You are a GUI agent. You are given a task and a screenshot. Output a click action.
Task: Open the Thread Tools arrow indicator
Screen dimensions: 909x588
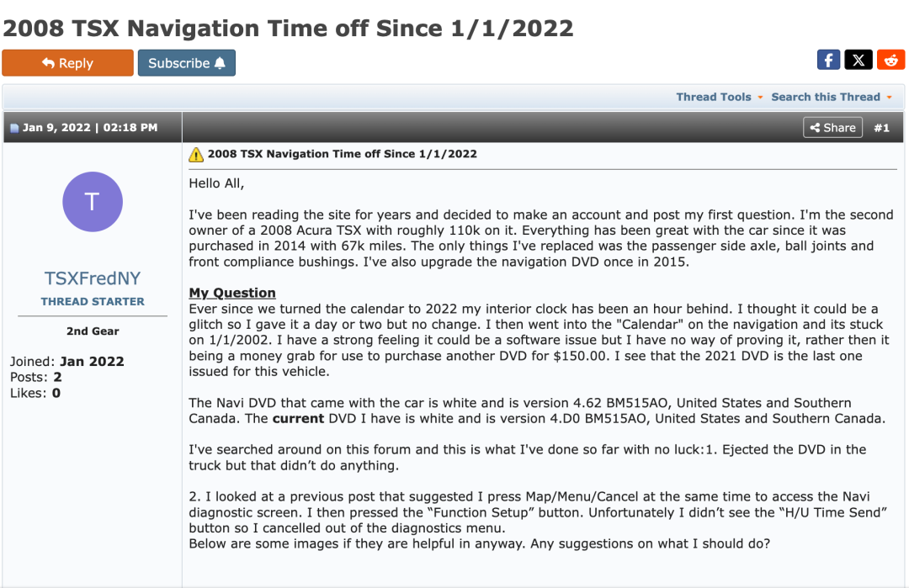[760, 98]
